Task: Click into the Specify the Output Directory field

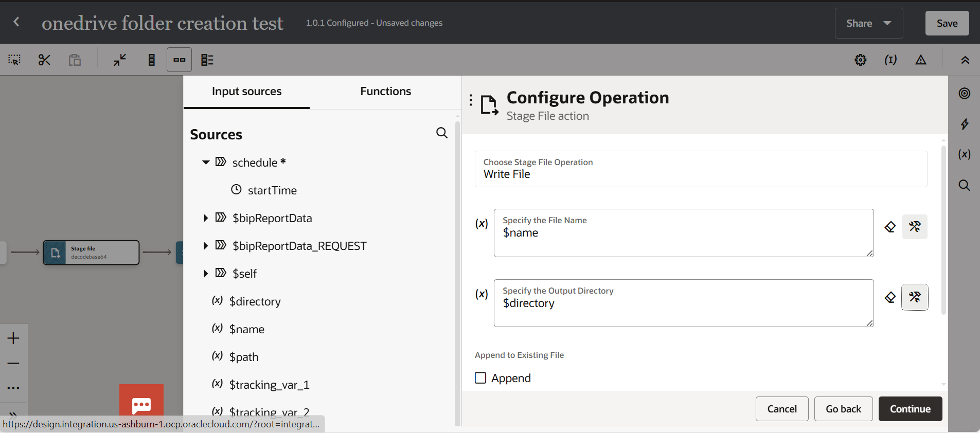Action: click(x=684, y=303)
